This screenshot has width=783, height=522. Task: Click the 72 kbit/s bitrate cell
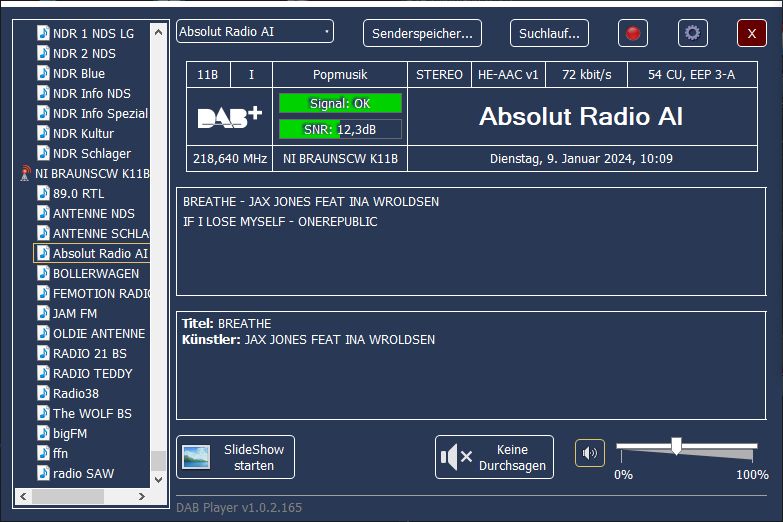(x=586, y=75)
